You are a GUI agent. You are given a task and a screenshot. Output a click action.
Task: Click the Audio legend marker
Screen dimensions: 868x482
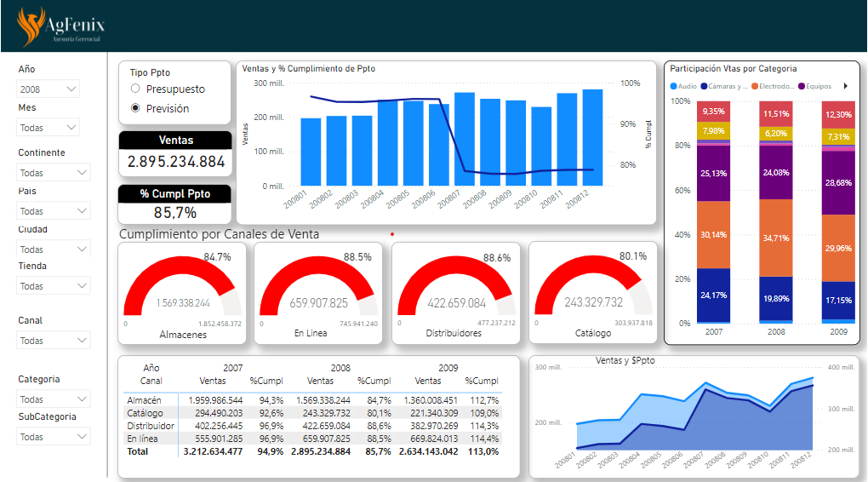pos(674,86)
